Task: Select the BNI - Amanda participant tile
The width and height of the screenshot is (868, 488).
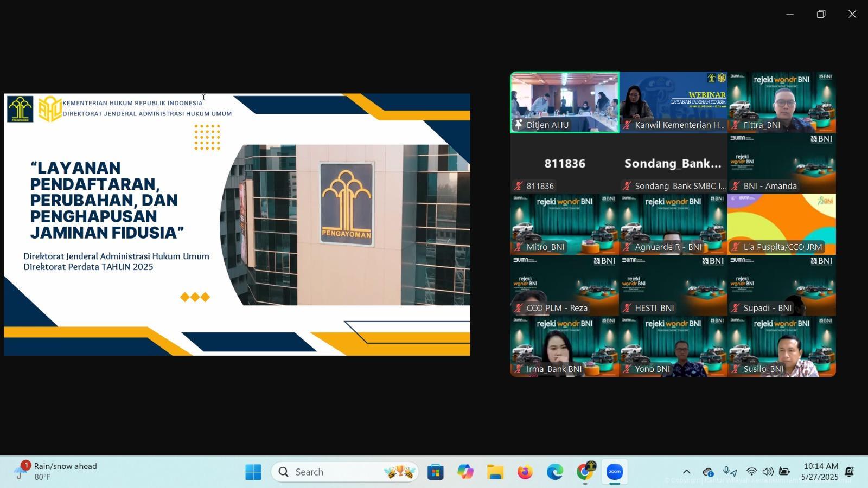Action: pyautogui.click(x=782, y=163)
